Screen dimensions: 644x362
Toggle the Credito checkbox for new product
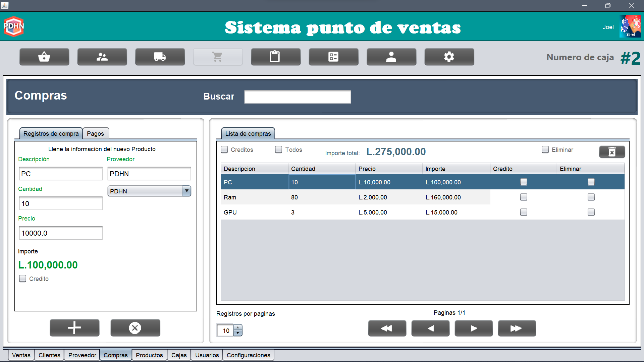[22, 279]
